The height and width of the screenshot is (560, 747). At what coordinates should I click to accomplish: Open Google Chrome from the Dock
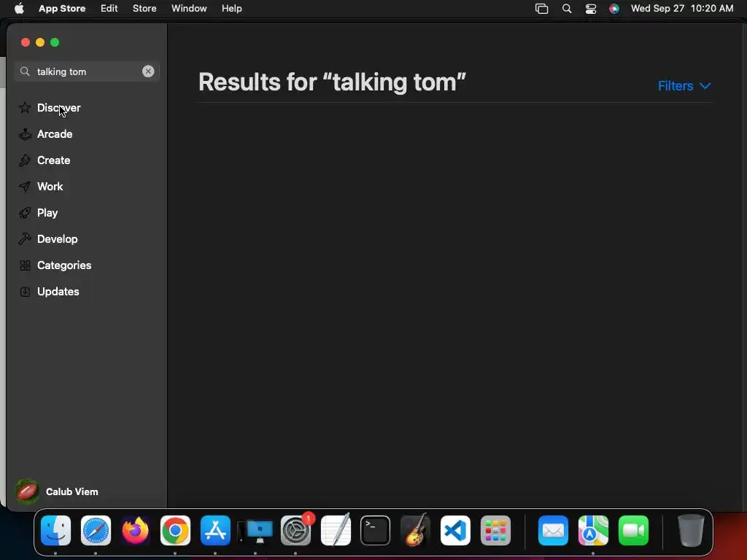(x=175, y=530)
